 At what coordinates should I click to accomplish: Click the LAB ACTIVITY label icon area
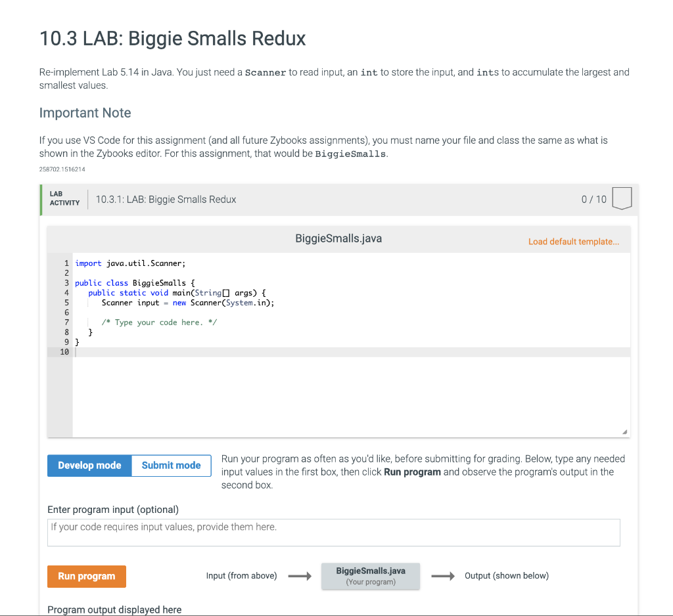click(64, 198)
